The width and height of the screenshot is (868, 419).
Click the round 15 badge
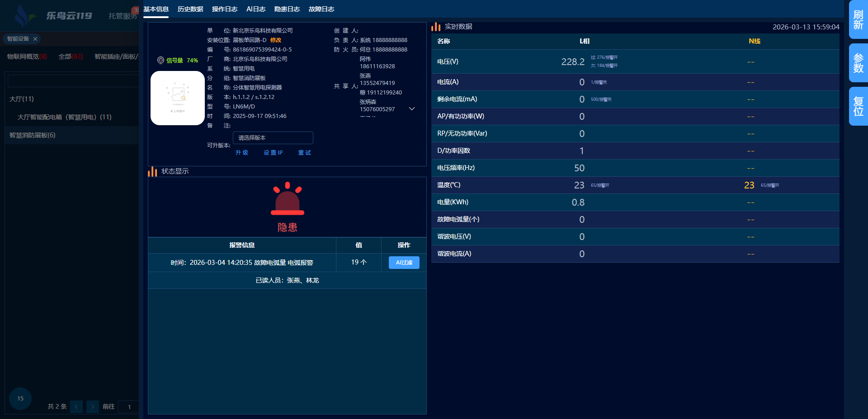(20, 399)
